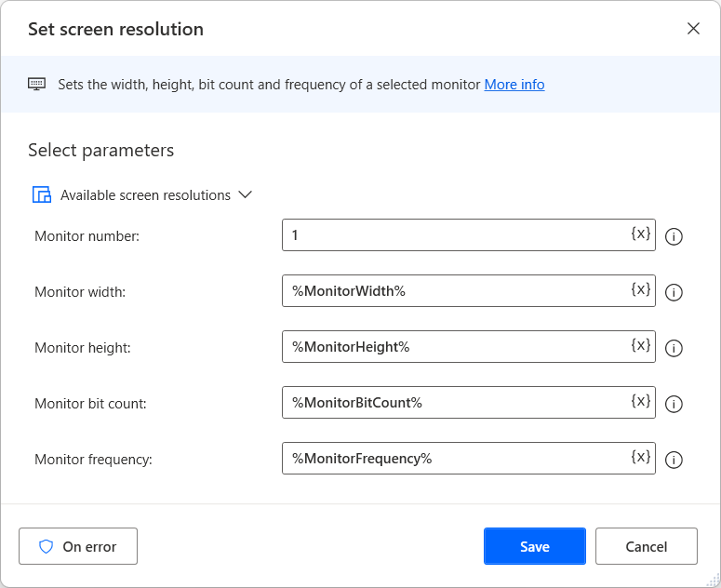This screenshot has height=588, width=721.
Task: Open On error settings
Action: click(78, 546)
